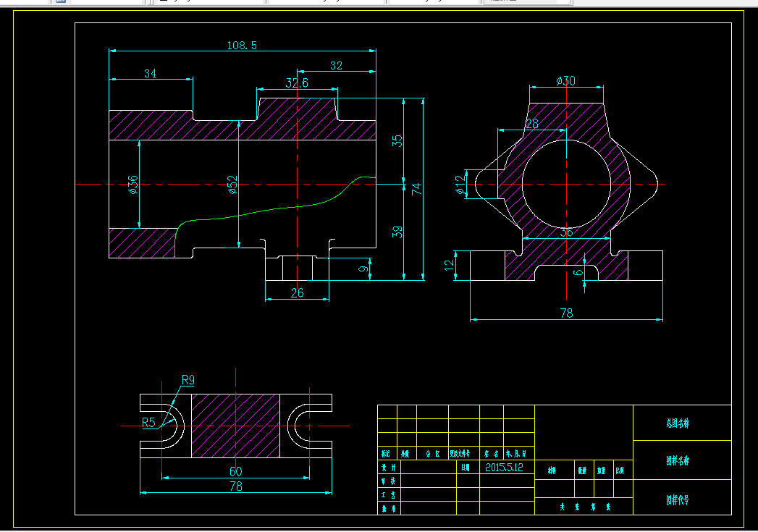The width and height of the screenshot is (758, 532).
Task: Select the vertical 39 dimension text
Action: (x=397, y=232)
